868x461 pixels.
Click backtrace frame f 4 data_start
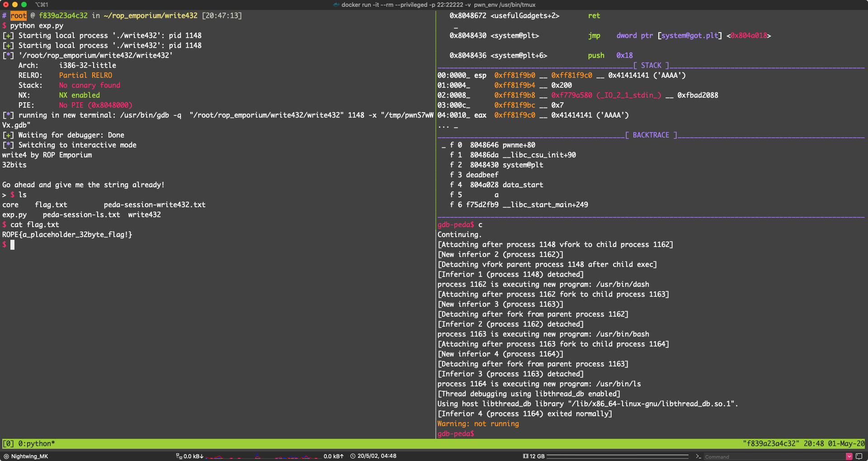497,185
